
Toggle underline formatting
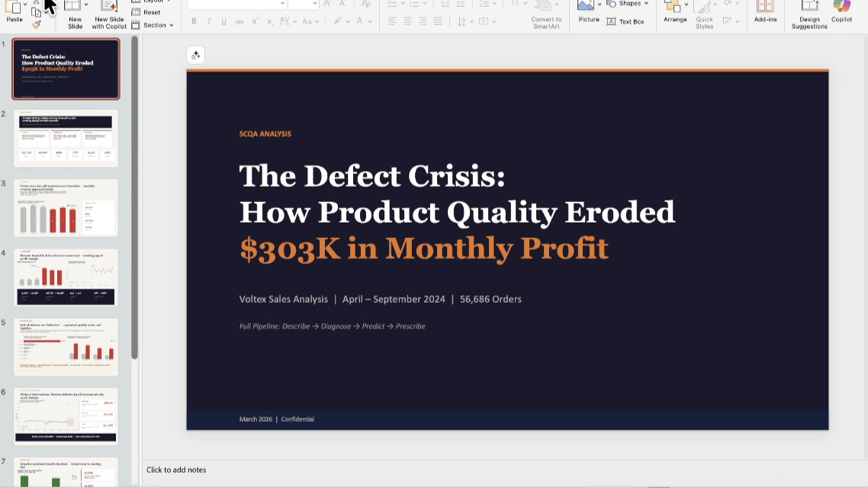click(x=223, y=21)
